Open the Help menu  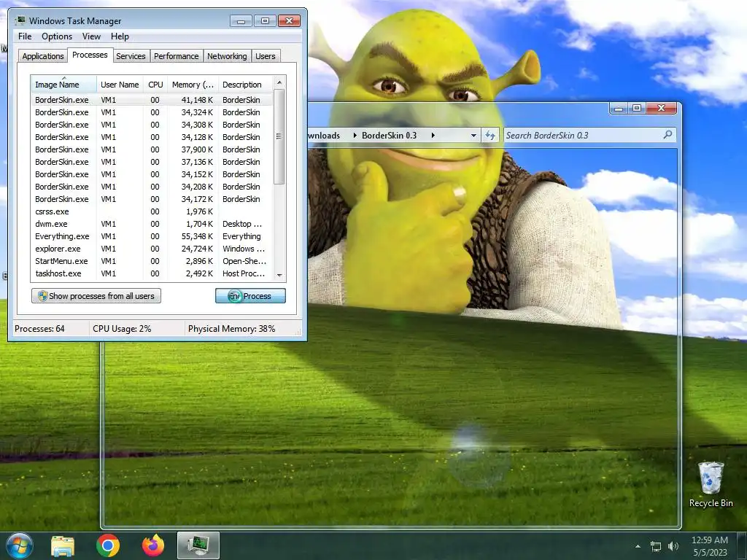[x=120, y=36]
